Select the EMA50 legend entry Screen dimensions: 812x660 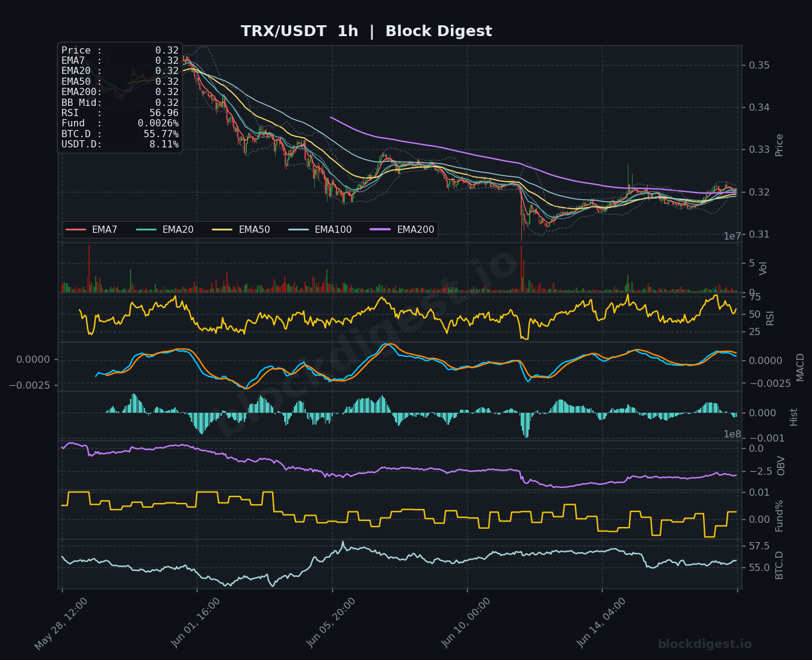click(241, 230)
